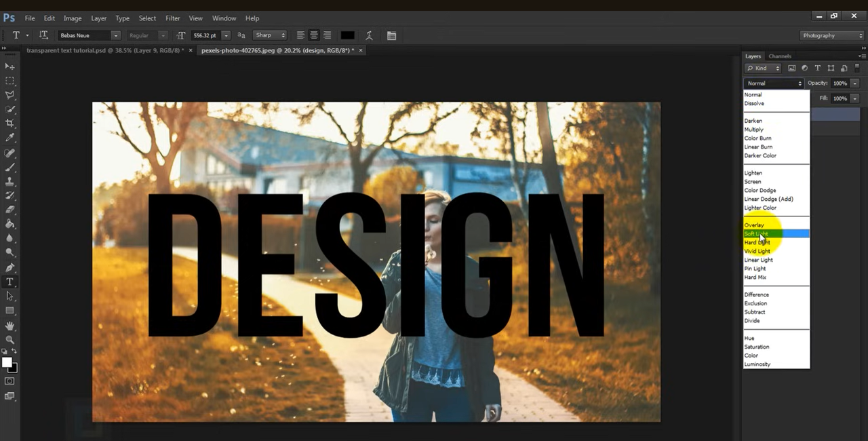
Task: Select the Zoom tool
Action: tap(9, 340)
